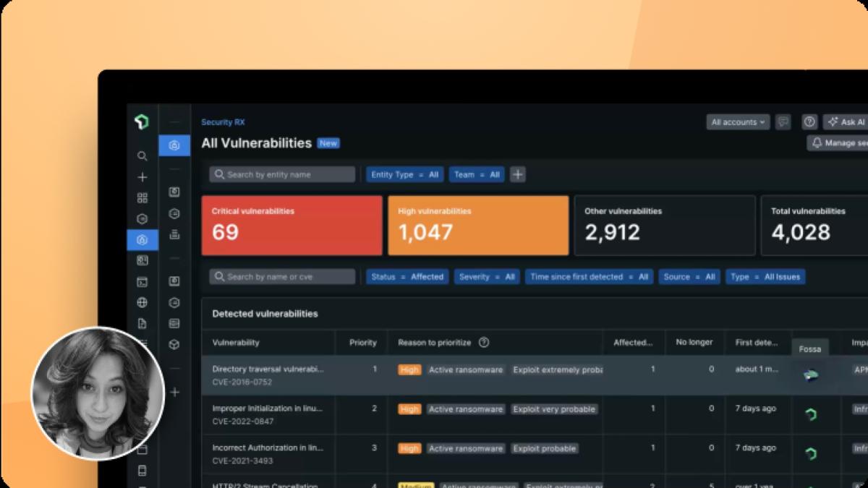
Task: Select the Total vulnerabilities 4,028 card
Action: [x=814, y=226]
